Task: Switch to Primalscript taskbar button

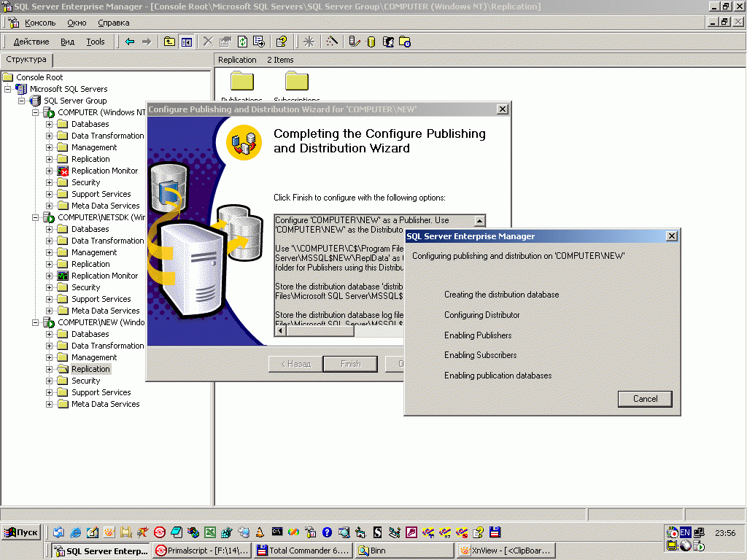Action: (x=202, y=551)
